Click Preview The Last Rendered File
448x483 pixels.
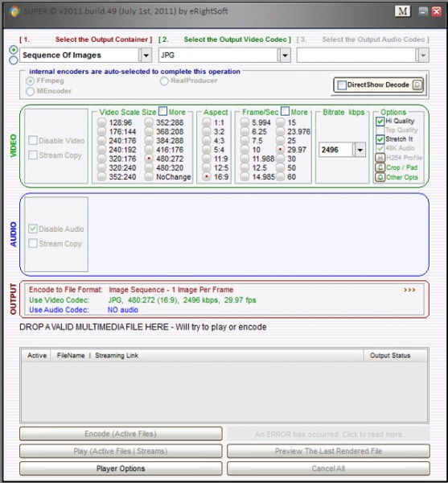(328, 452)
